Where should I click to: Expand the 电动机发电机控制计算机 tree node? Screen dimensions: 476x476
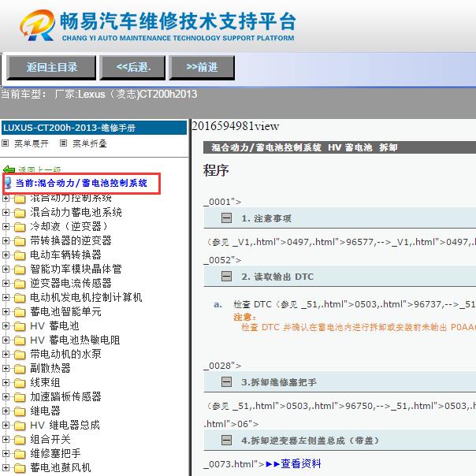pos(6,298)
